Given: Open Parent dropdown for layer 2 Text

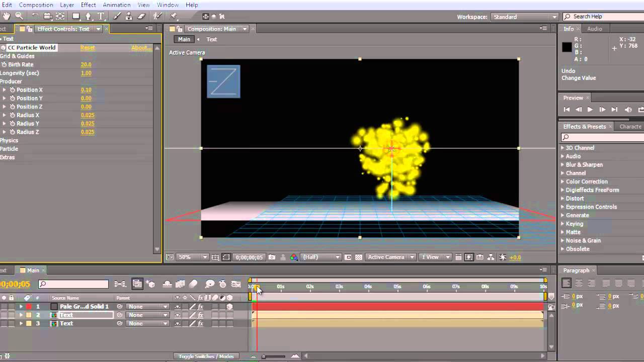Looking at the screenshot, I should [x=147, y=315].
